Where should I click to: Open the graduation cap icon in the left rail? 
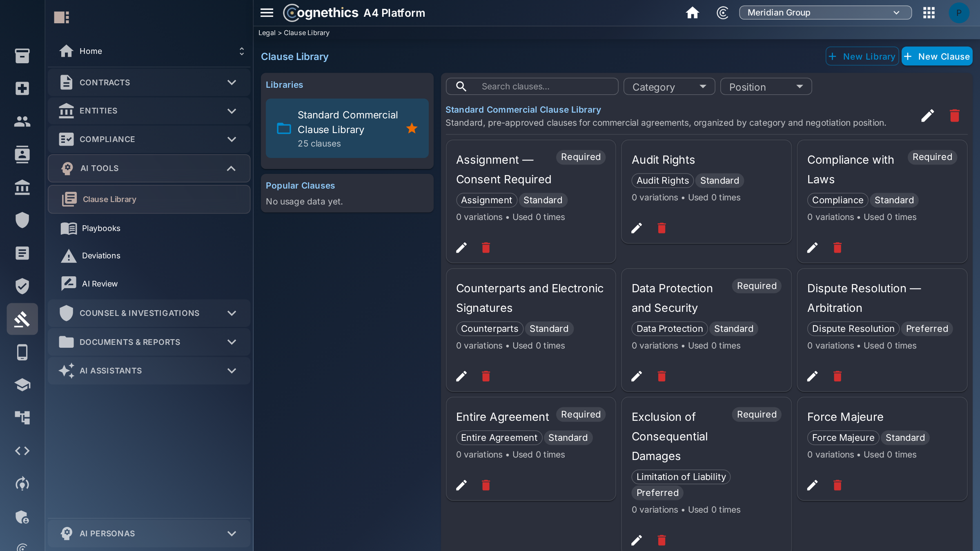tap(22, 384)
